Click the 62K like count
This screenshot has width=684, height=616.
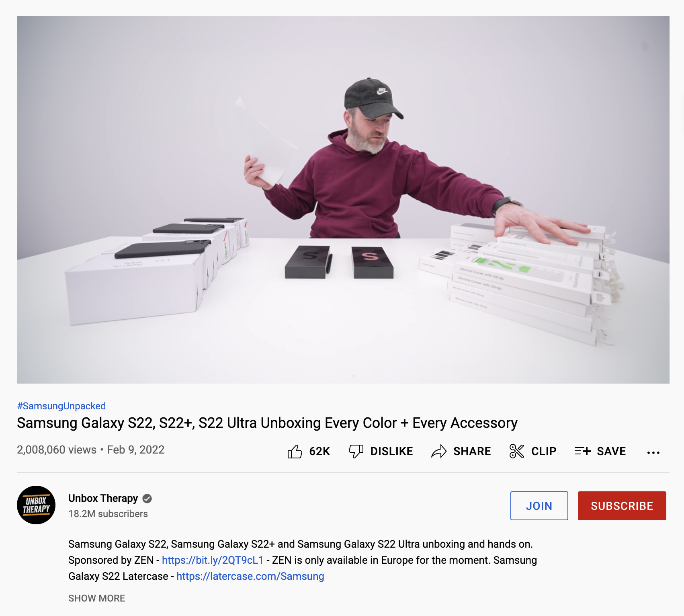pyautogui.click(x=319, y=452)
